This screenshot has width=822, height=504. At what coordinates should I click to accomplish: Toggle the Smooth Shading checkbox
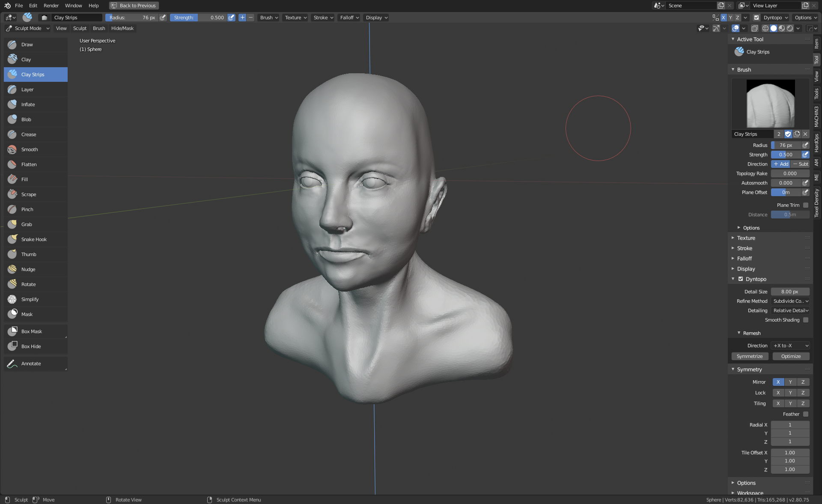pyautogui.click(x=806, y=320)
